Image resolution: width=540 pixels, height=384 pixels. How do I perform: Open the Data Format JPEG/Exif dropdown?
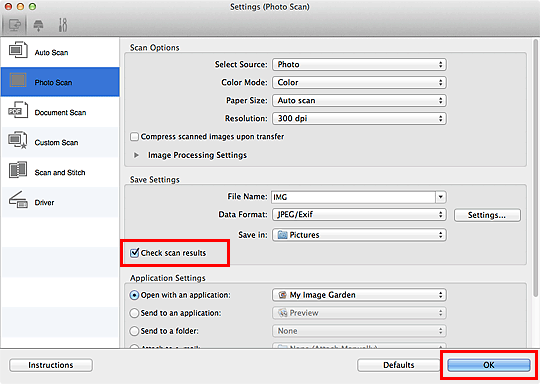click(x=359, y=215)
